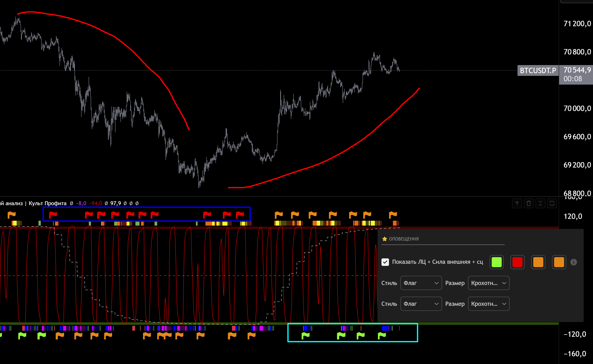Open the first Размер Крохотн... dropdown
This screenshot has height=364, width=593.
point(488,283)
